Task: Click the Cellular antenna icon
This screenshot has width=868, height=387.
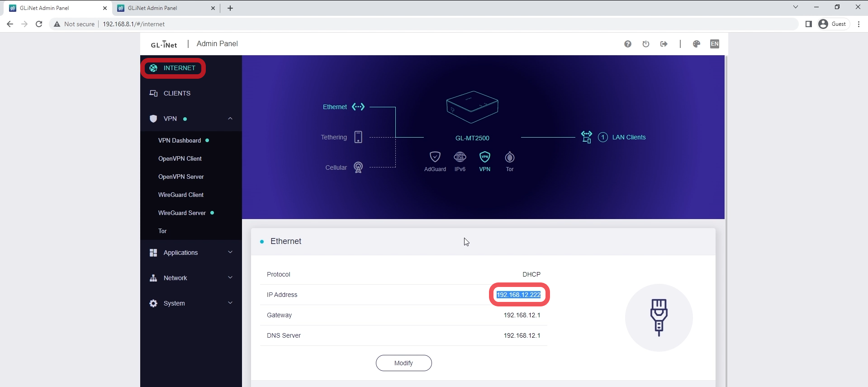Action: (358, 167)
